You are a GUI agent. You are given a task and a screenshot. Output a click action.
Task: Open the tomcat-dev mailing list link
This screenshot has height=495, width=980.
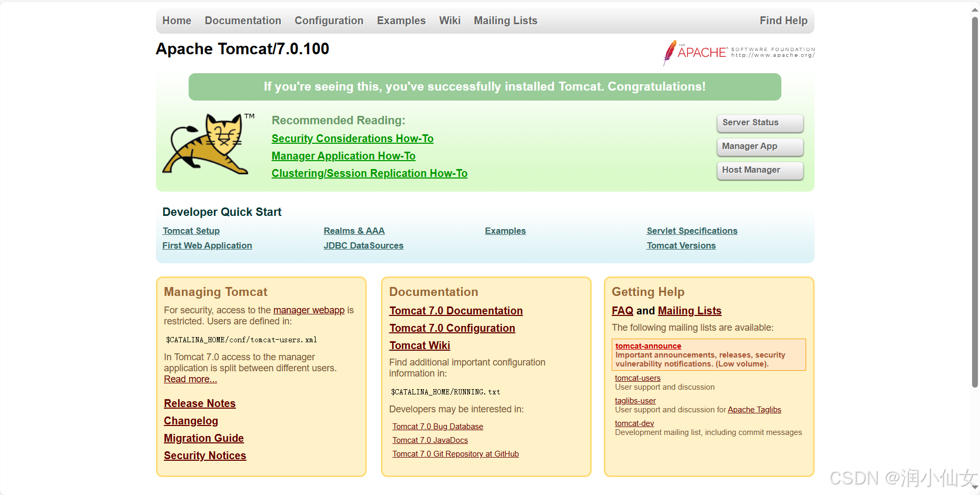click(x=634, y=423)
